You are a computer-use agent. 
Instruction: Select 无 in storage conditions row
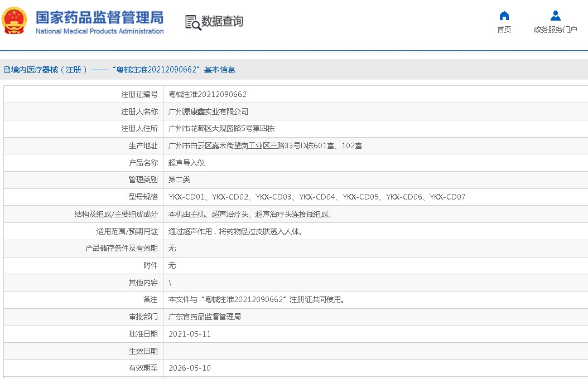[172, 248]
